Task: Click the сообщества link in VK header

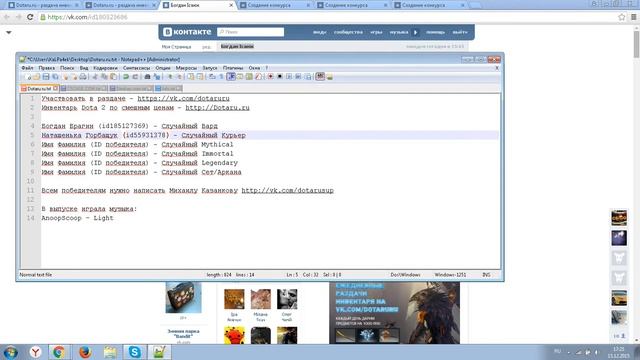Action: (348, 32)
